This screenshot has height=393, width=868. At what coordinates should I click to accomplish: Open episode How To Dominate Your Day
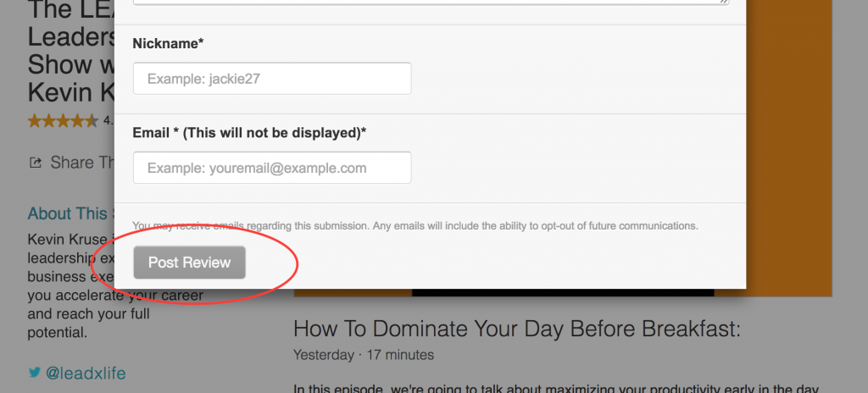click(516, 329)
